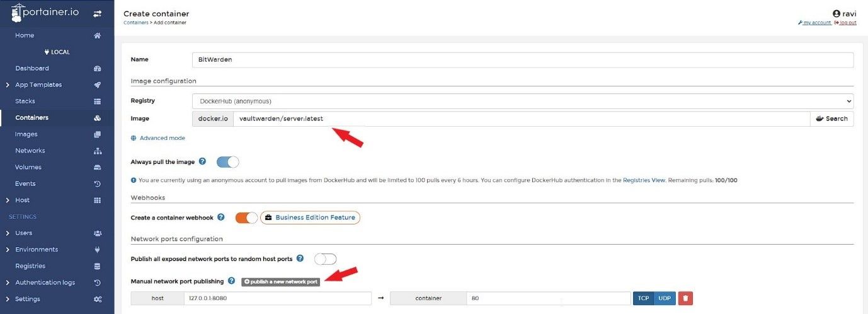Click help icon beside Manual network port publishing
The height and width of the screenshot is (314, 868).
pos(232,281)
